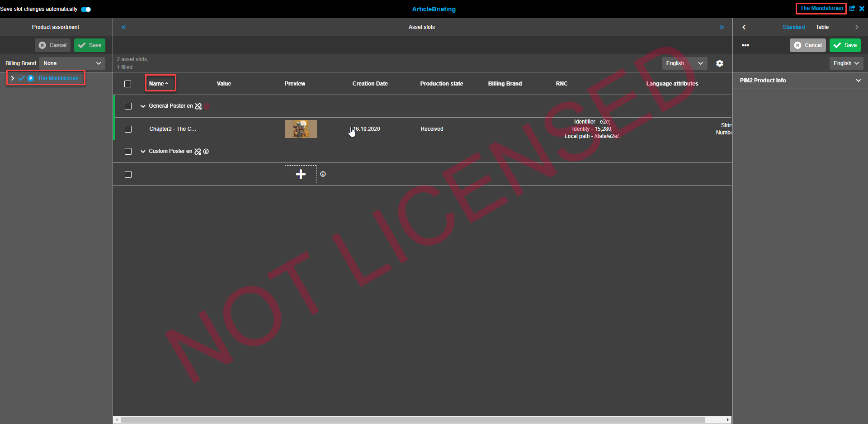868x424 pixels.
Task: Sort by Production state column header
Action: (442, 84)
